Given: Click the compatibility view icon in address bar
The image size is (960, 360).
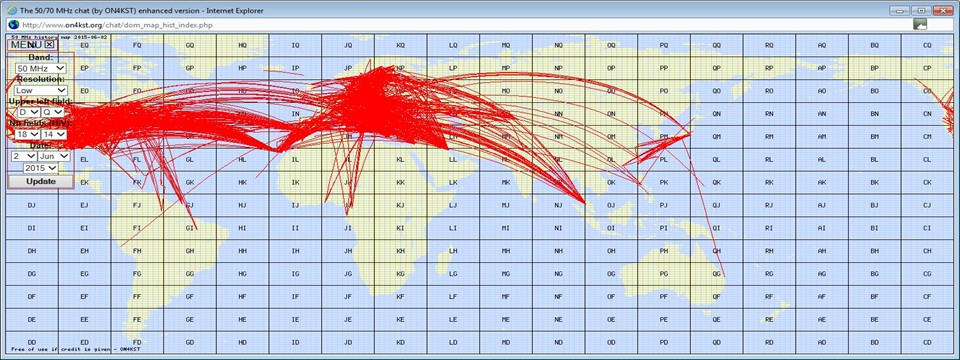Looking at the screenshot, I should click(920, 24).
